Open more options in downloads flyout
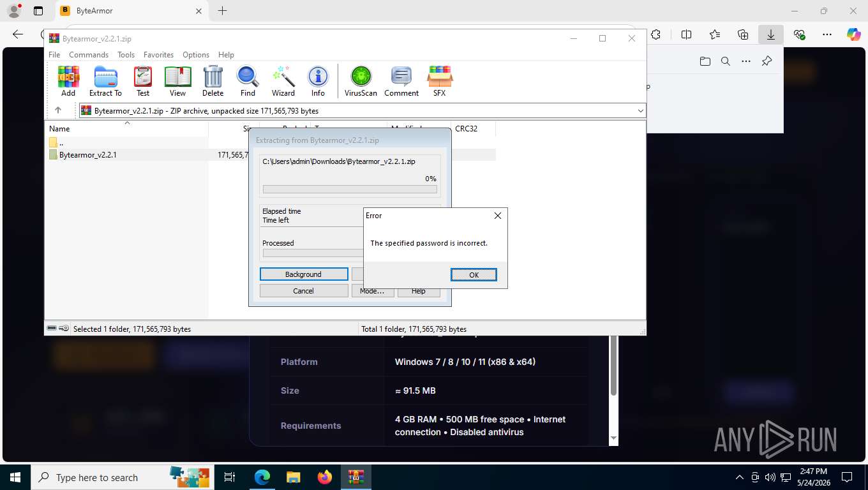868x490 pixels. click(x=746, y=61)
